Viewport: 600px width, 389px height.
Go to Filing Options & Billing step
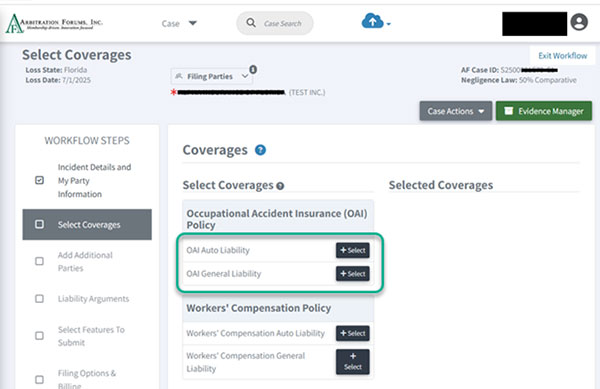point(87,379)
